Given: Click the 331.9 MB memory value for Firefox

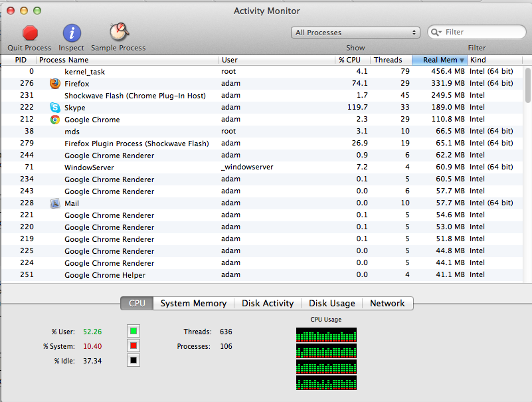Looking at the screenshot, I should coord(448,83).
